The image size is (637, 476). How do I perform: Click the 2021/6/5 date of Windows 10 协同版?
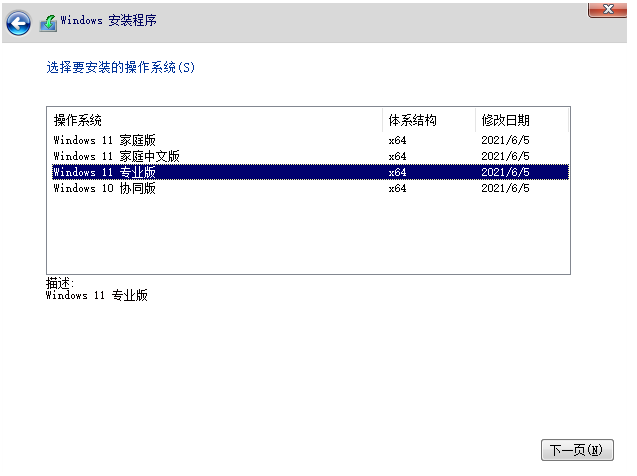pyautogui.click(x=505, y=188)
